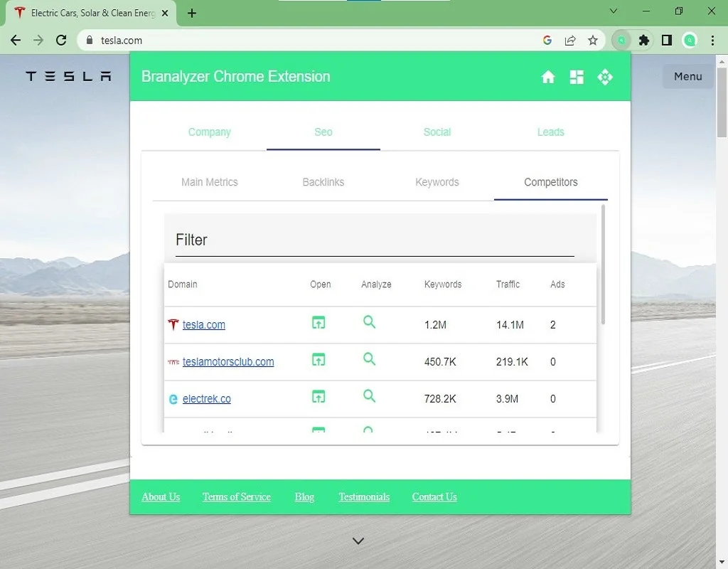Open the Backlinks tab
The height and width of the screenshot is (569, 728).
pyautogui.click(x=323, y=182)
